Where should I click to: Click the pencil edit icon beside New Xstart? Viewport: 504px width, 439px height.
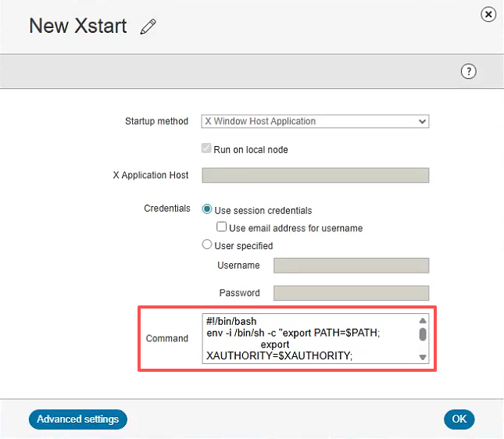[x=148, y=27]
